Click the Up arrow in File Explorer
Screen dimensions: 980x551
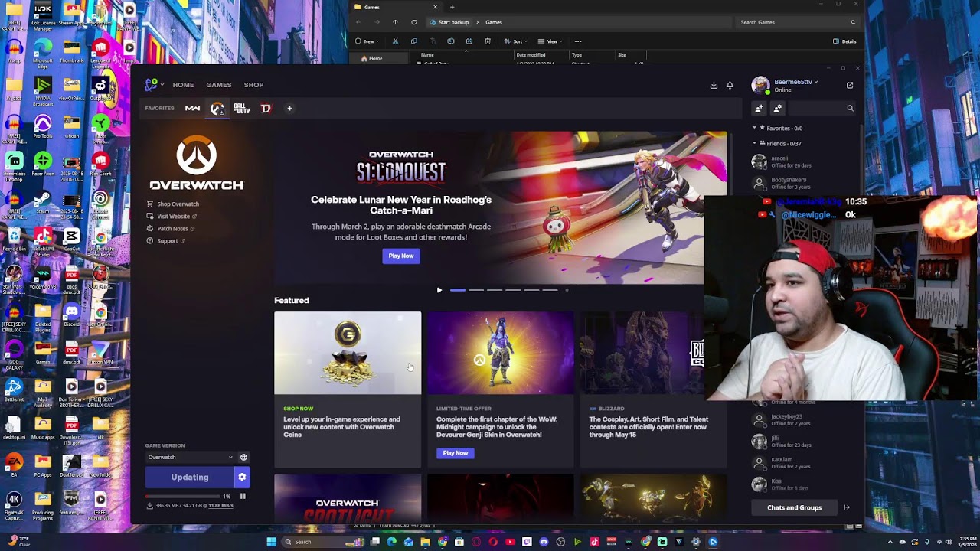(x=395, y=22)
